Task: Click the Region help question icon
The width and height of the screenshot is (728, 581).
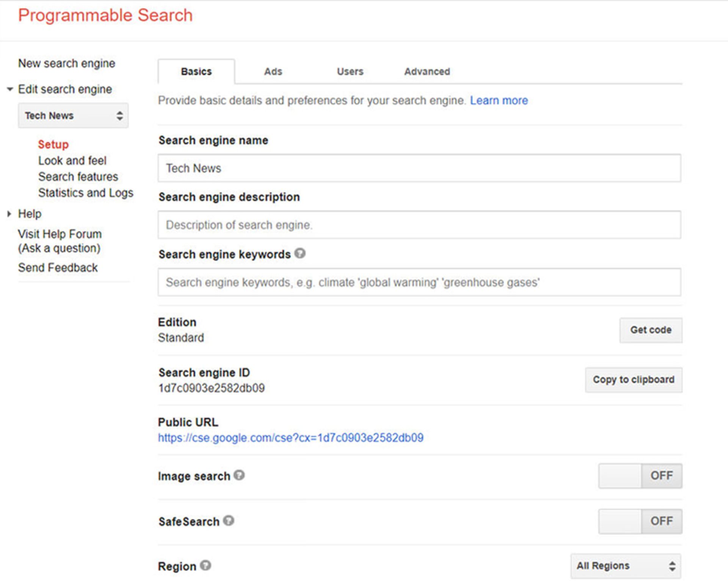Action: [x=206, y=565]
